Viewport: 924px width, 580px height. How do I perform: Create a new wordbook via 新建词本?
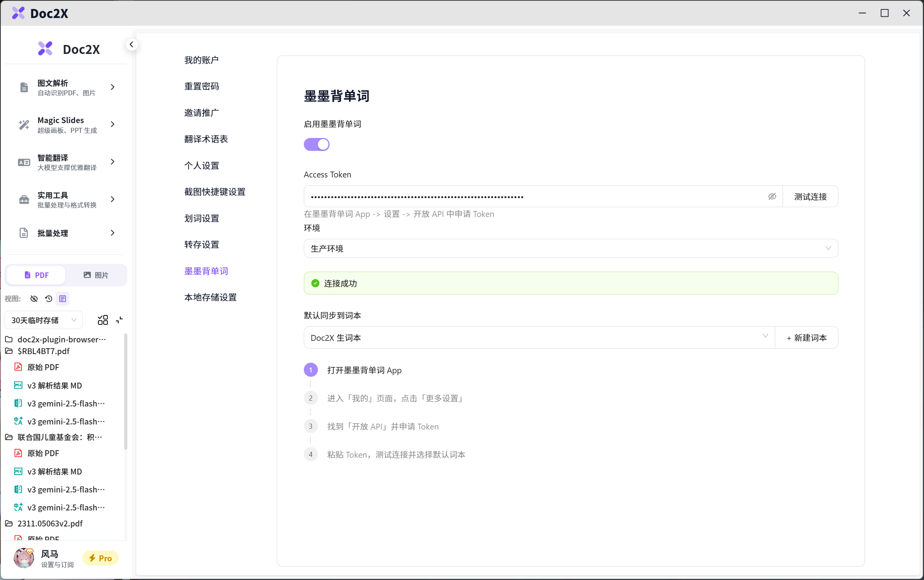pos(806,337)
